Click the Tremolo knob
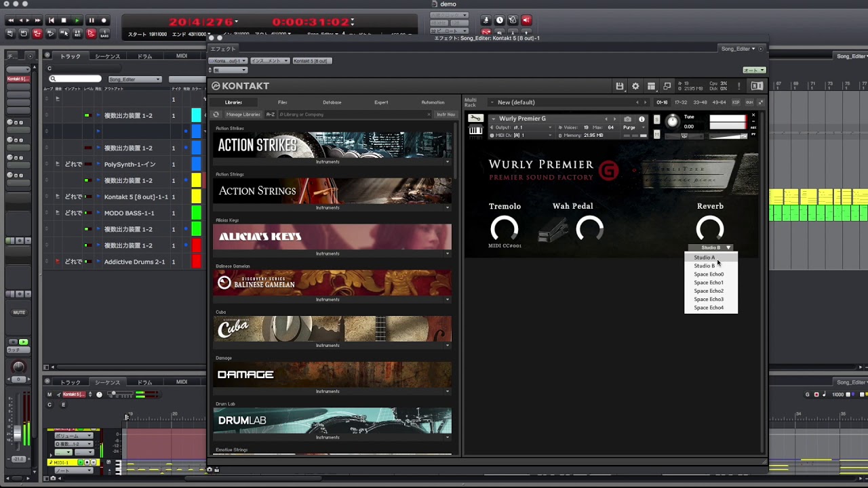This screenshot has width=868, height=488. click(x=504, y=229)
